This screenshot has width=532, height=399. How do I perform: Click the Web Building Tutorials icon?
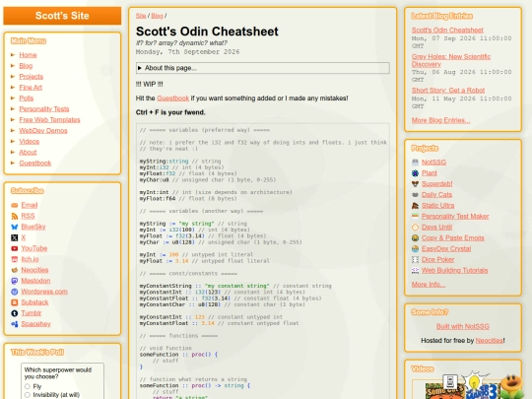pos(415,270)
